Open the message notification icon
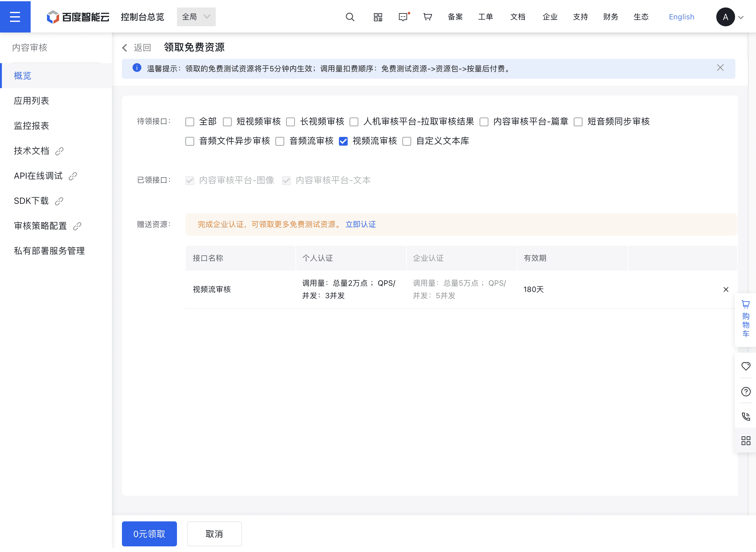 403,17
